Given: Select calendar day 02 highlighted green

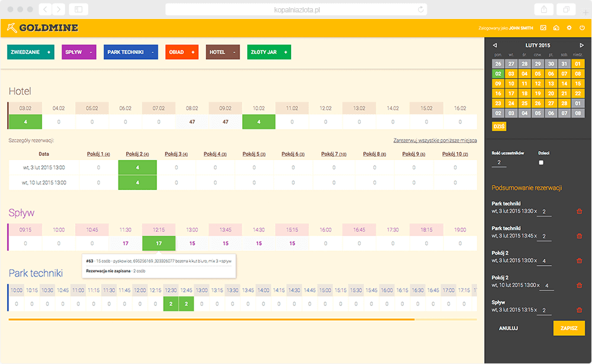Looking at the screenshot, I should (498, 73).
